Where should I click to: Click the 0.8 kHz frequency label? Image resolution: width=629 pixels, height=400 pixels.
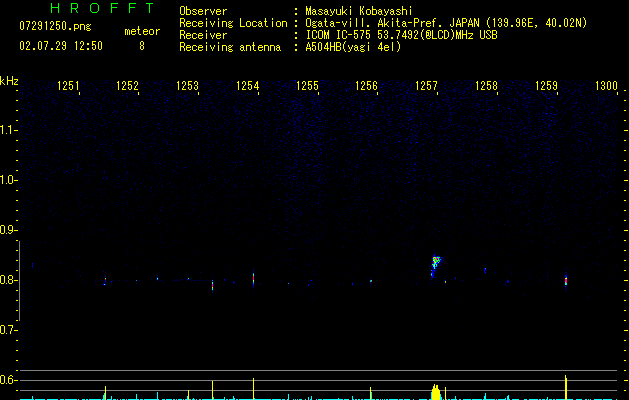7,280
